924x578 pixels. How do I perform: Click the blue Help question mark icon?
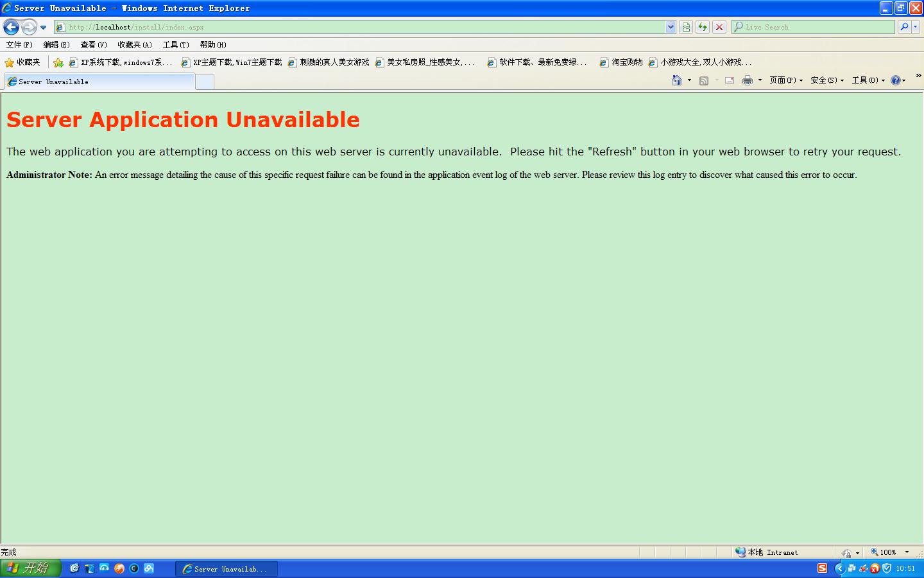pos(895,80)
